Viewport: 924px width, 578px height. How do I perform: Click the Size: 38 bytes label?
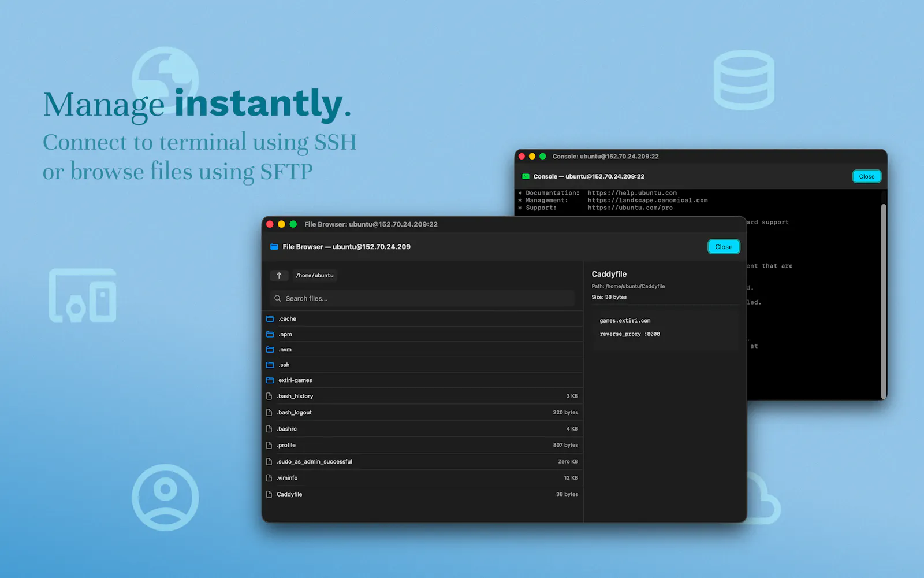[609, 297]
